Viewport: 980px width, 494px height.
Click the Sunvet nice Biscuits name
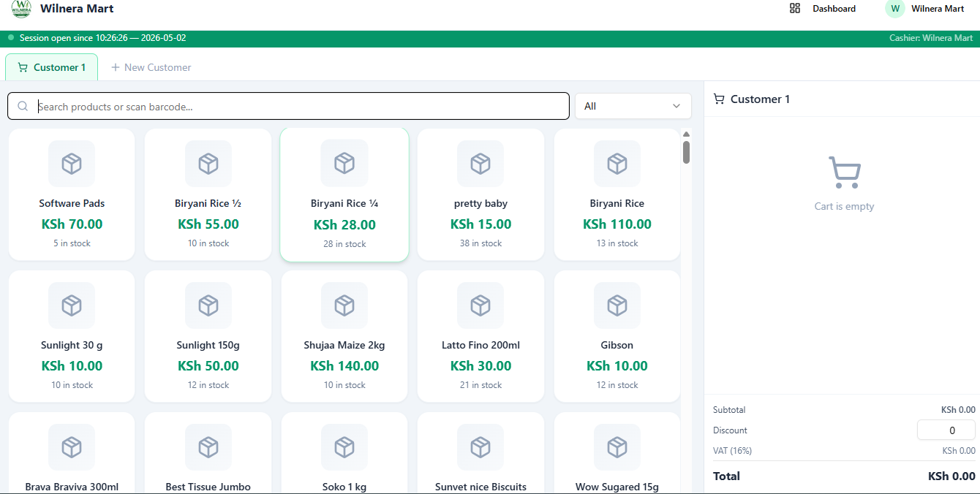(480, 487)
